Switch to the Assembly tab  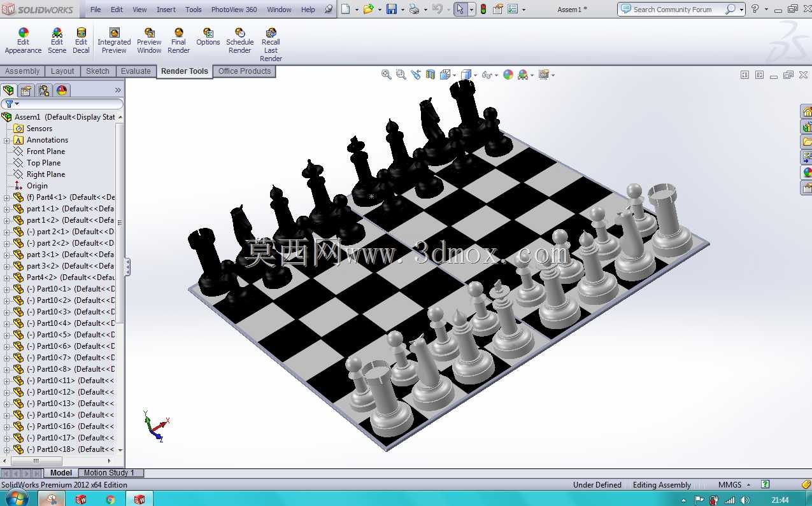[x=22, y=71]
